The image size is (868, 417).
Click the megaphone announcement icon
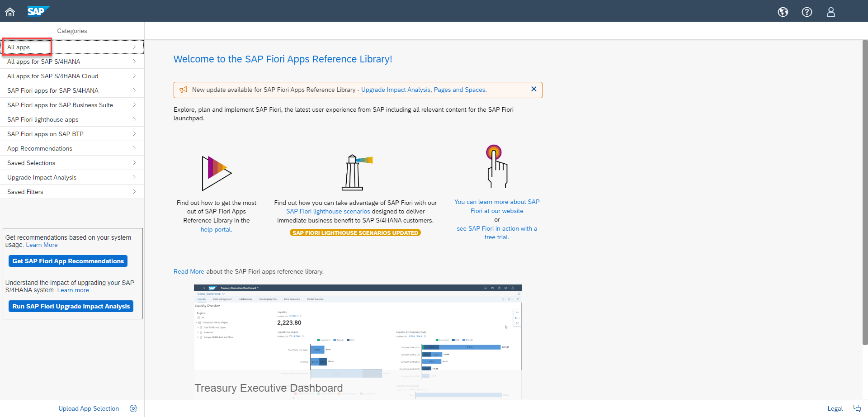tap(183, 90)
